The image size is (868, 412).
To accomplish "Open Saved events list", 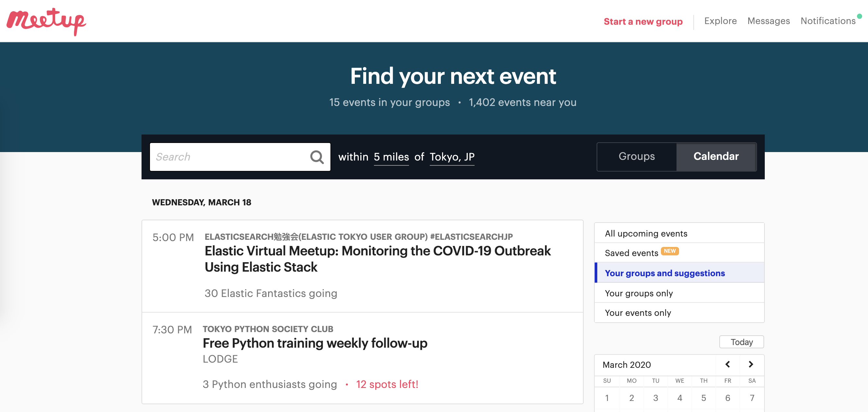I will tap(631, 253).
